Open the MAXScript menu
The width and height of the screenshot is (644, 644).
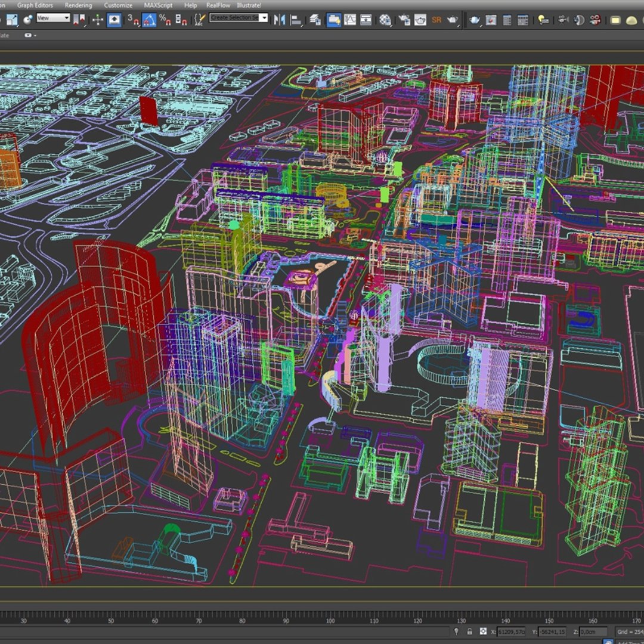158,5
